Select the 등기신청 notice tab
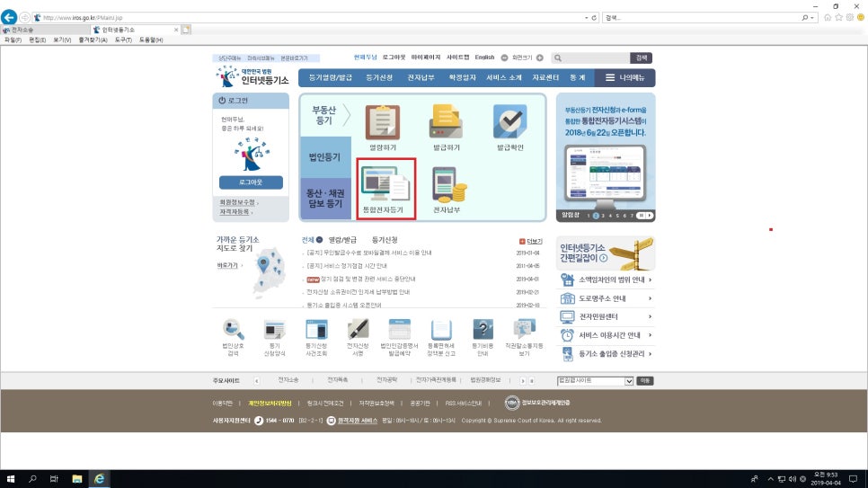 coord(385,240)
